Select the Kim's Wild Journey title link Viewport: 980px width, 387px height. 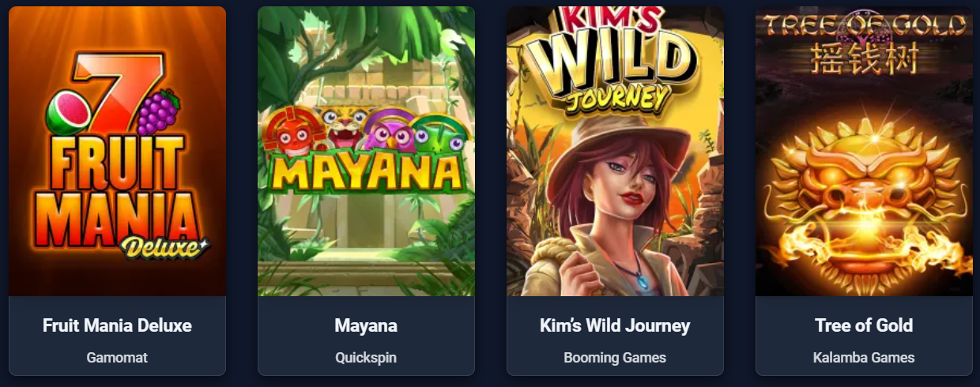pos(615,325)
